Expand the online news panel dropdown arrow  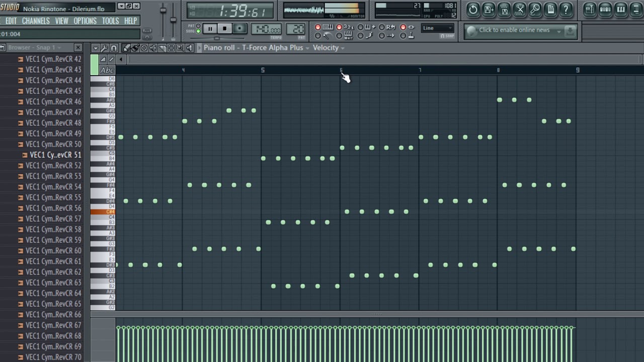(558, 31)
